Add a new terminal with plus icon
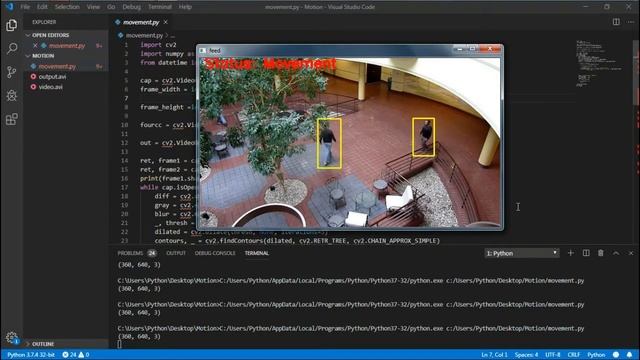 571,253
